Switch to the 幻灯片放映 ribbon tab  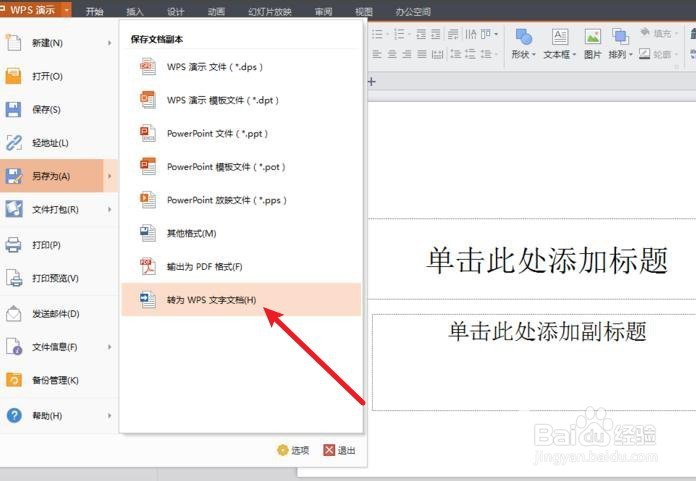tap(270, 11)
